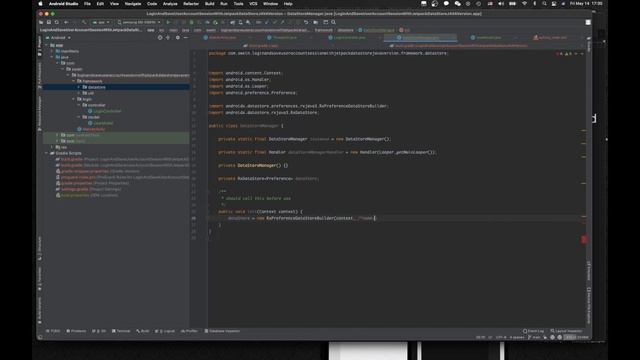Open the Android project view dropdown
The image size is (640, 360).
[58, 38]
